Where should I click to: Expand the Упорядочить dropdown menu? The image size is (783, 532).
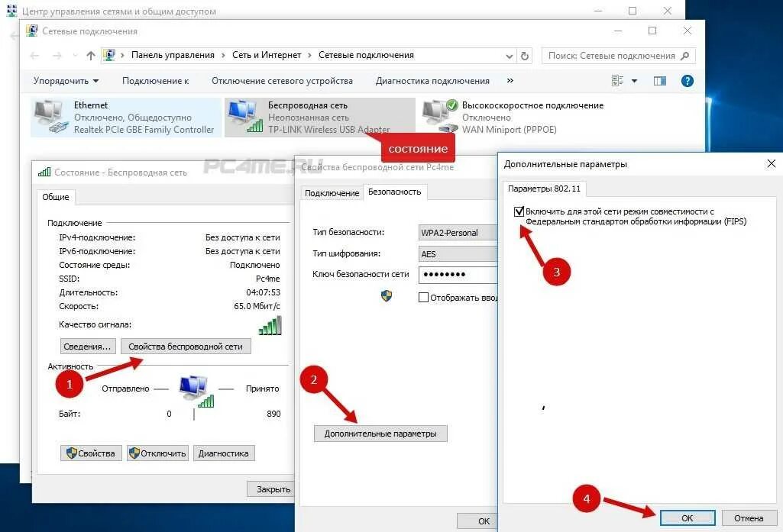tap(66, 81)
